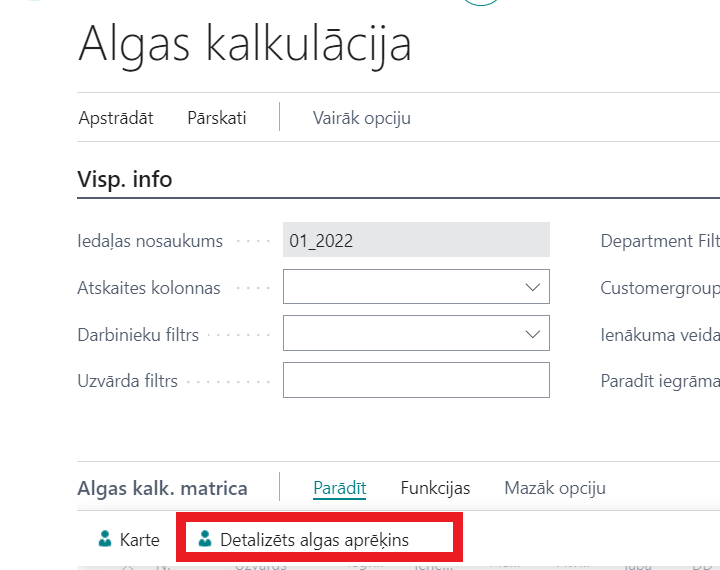This screenshot has height=570, width=720.
Task: Expand the Darbinieku filtrs dropdown arrow
Action: (532, 334)
